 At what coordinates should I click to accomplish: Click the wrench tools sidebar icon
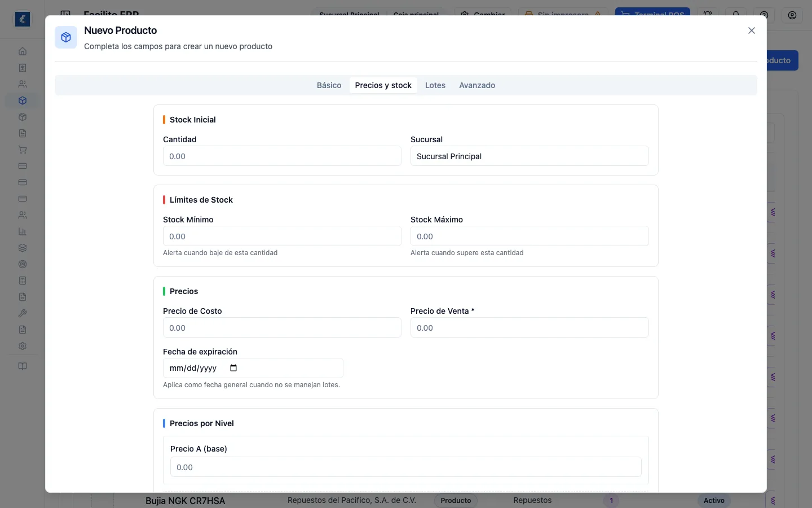[x=23, y=313]
